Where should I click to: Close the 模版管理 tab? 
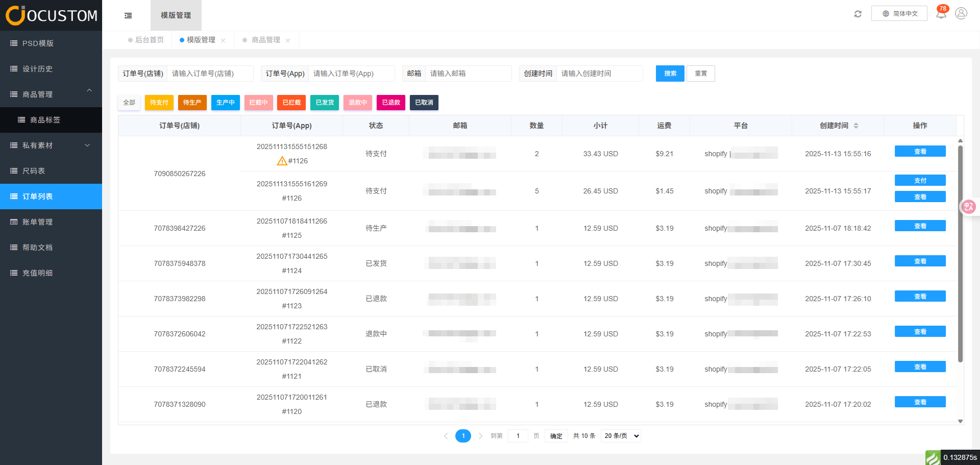pyautogui.click(x=223, y=40)
